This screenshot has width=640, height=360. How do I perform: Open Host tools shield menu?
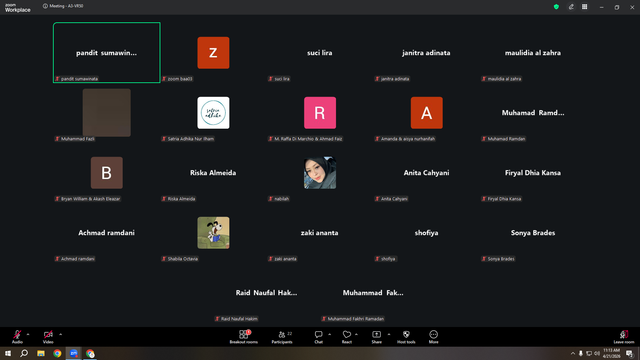(406, 337)
